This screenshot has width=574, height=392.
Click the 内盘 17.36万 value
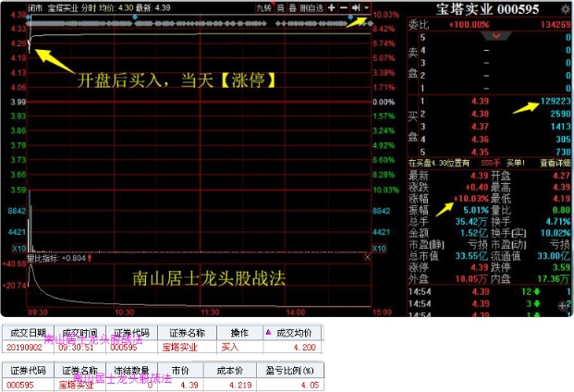click(x=554, y=279)
